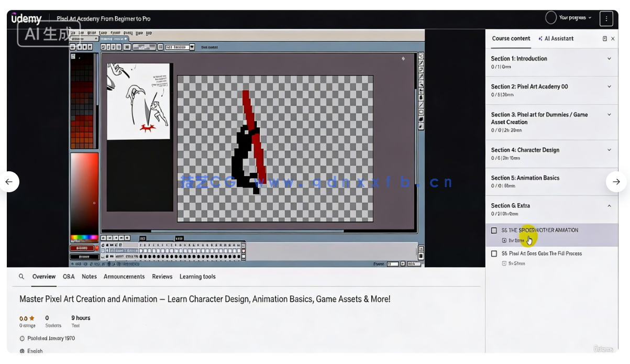Go to next lecture with right arrow
Viewport: 630px width, 364px height.
click(616, 182)
